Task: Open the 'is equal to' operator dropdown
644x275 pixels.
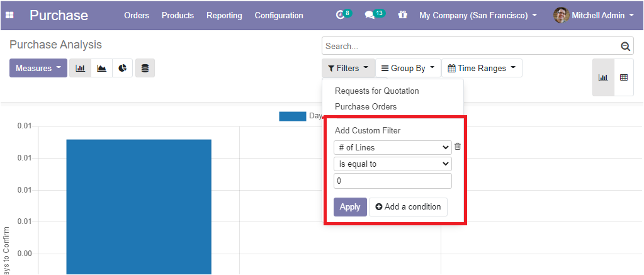Action: (x=393, y=164)
